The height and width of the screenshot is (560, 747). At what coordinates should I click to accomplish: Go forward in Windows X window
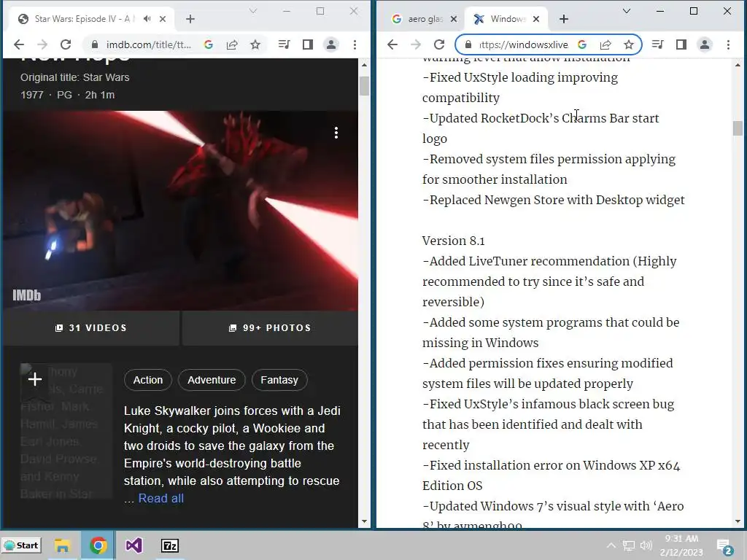(x=416, y=44)
